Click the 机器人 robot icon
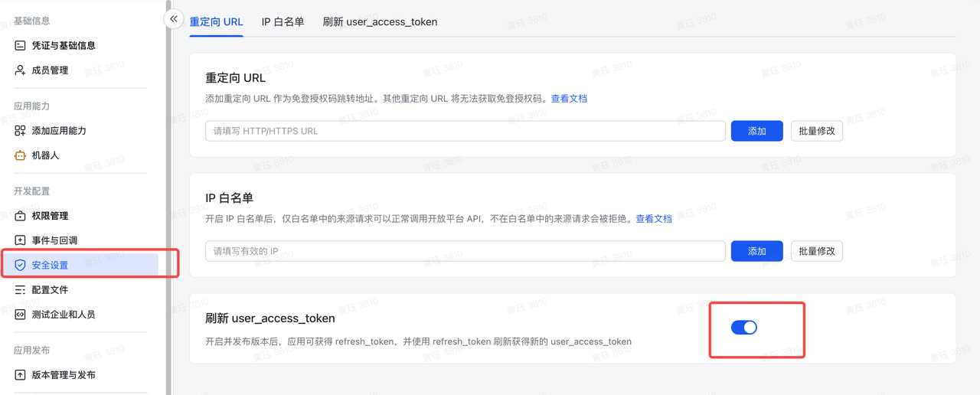Image resolution: width=980 pixels, height=395 pixels. click(x=21, y=155)
